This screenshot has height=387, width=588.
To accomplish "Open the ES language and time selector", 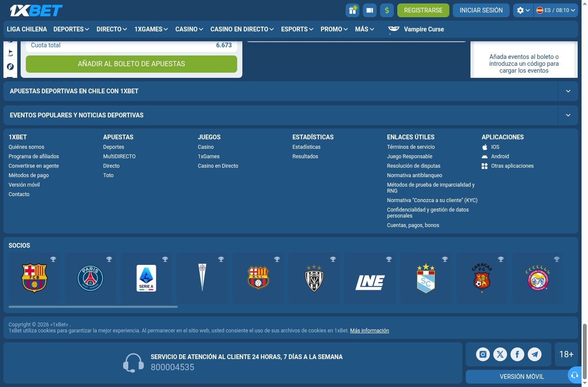I will 555,10.
